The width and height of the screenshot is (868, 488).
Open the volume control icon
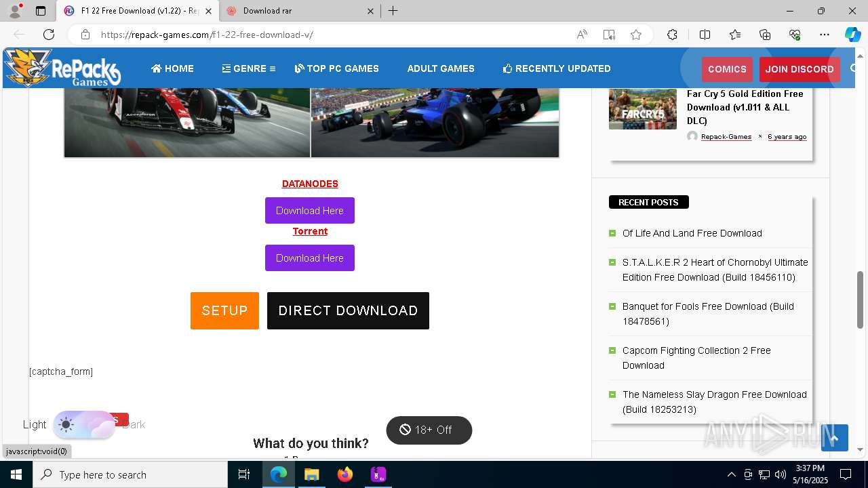coord(781,474)
